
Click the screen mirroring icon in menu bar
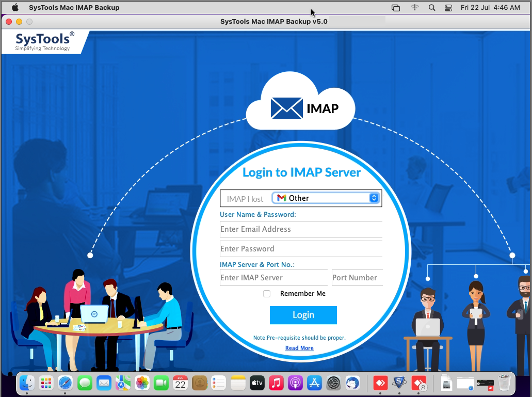coord(396,7)
